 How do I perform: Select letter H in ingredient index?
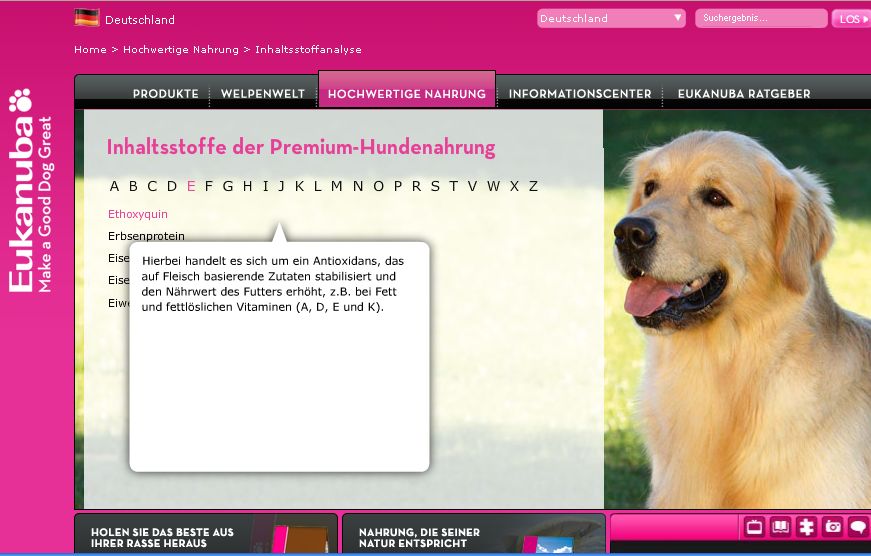[x=248, y=186]
